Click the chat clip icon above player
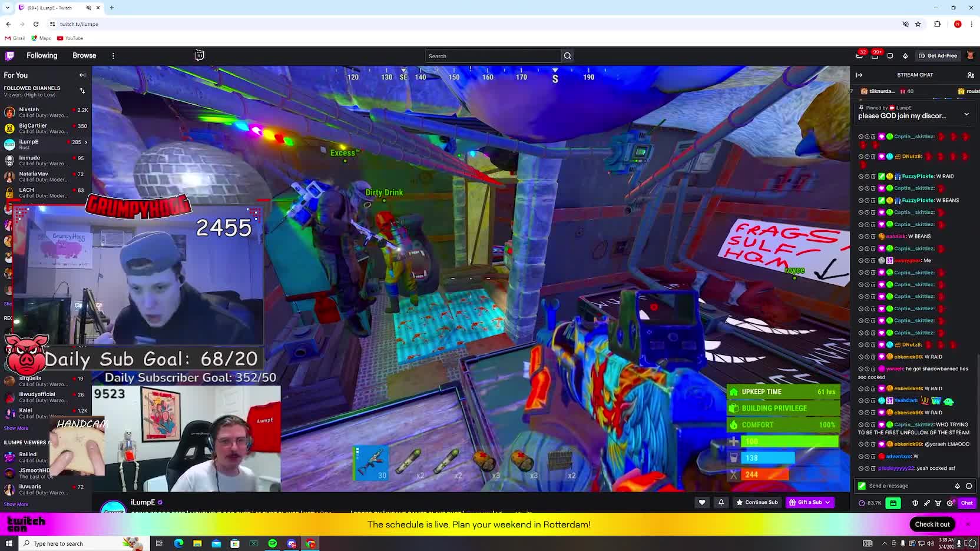 [200, 55]
